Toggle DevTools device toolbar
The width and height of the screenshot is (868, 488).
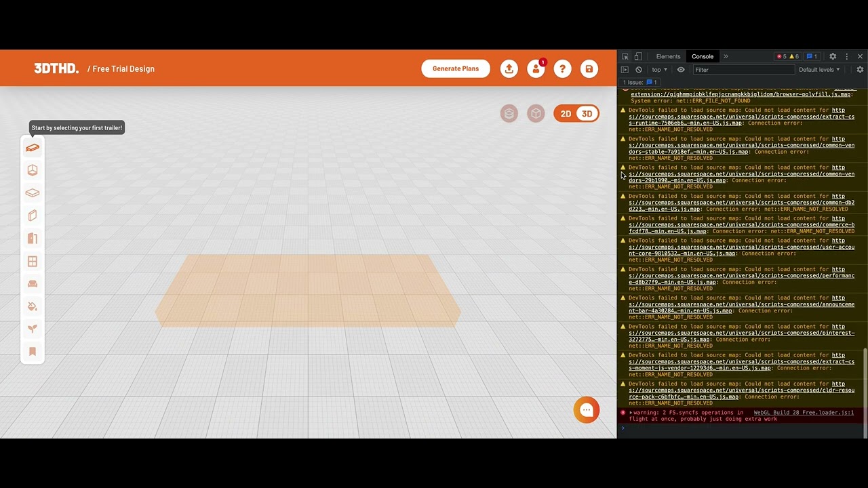[x=638, y=56]
